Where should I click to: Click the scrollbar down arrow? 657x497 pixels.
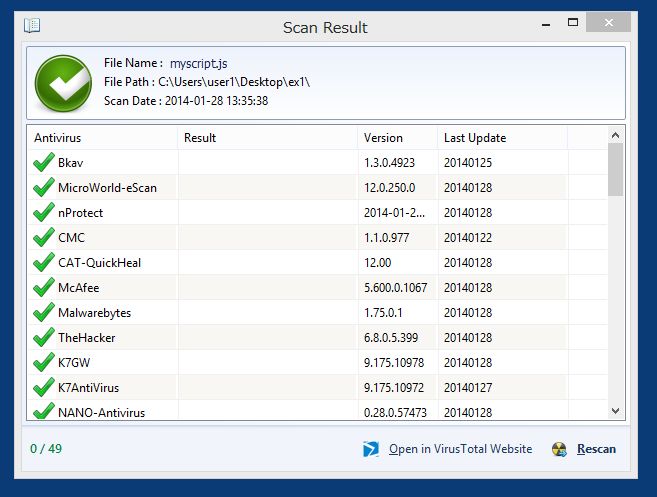point(615,411)
